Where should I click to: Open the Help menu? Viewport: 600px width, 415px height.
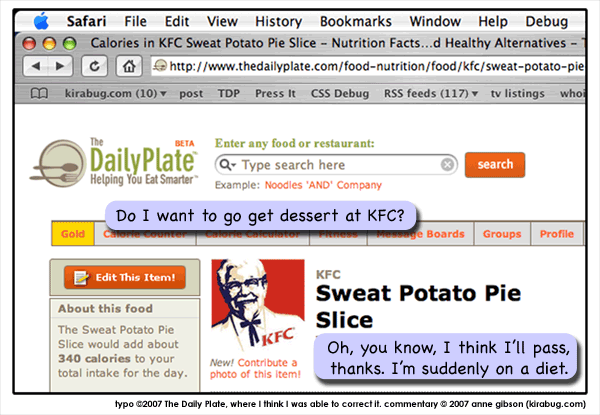493,21
